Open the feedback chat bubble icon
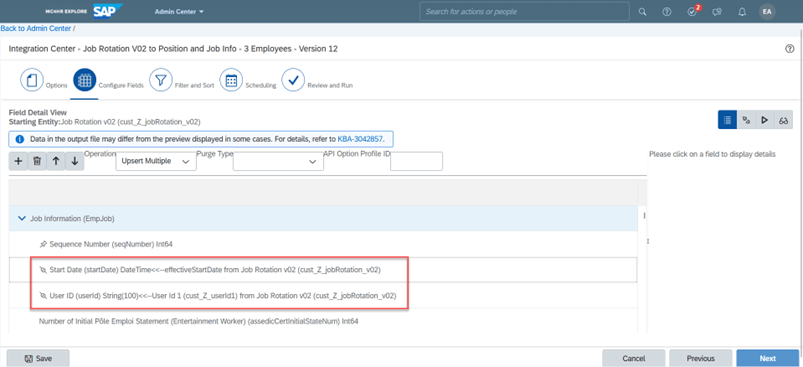 (x=717, y=12)
